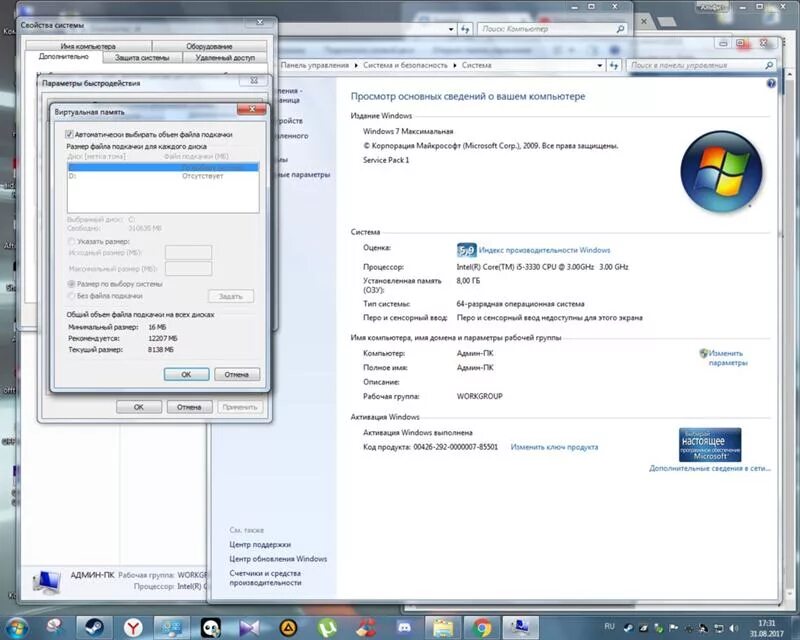Launch Yandex Browser from the taskbar
Image resolution: width=800 pixels, height=640 pixels.
tap(133, 627)
